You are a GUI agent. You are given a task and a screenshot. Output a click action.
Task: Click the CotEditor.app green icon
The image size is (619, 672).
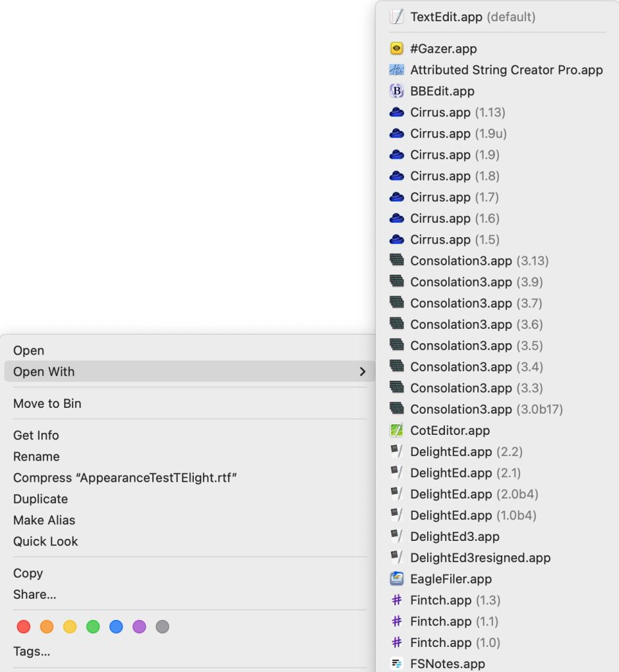(x=396, y=431)
